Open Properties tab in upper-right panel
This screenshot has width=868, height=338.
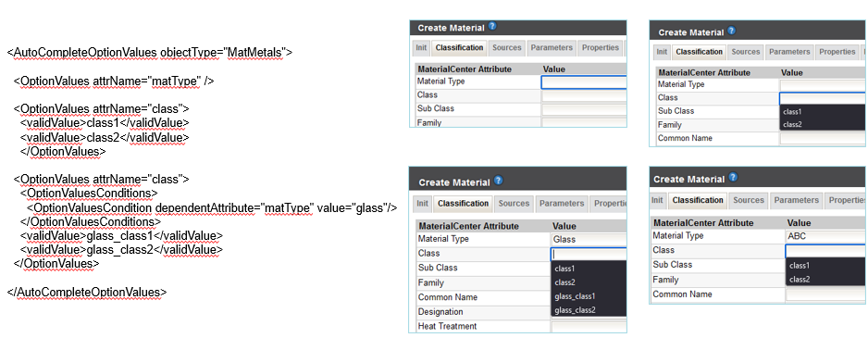(x=837, y=52)
